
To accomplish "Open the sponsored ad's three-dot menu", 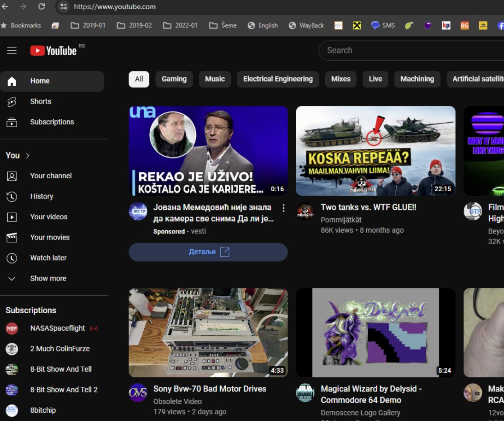I will 283,208.
